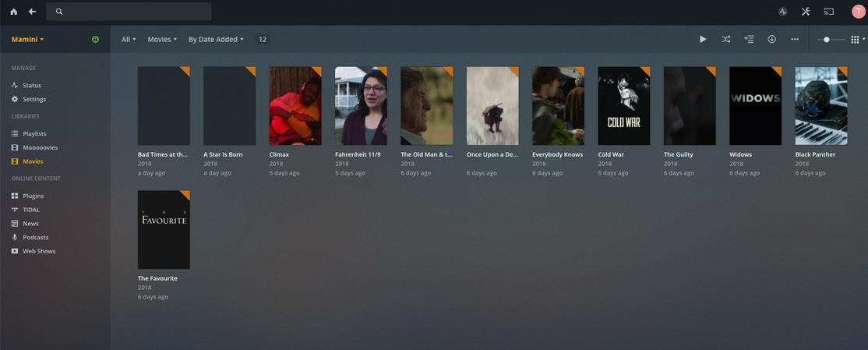The image size is (868, 350).
Task: Click The Favourite title link
Action: pyautogui.click(x=157, y=278)
